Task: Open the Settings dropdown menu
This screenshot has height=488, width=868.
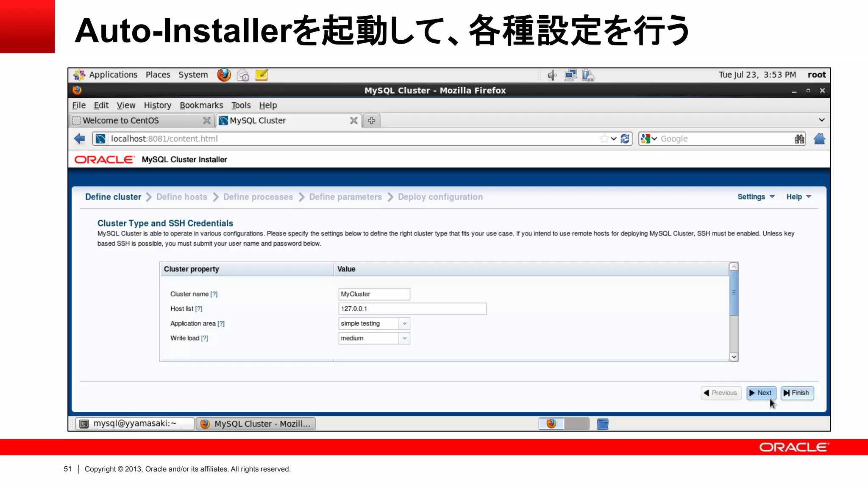Action: (x=756, y=197)
